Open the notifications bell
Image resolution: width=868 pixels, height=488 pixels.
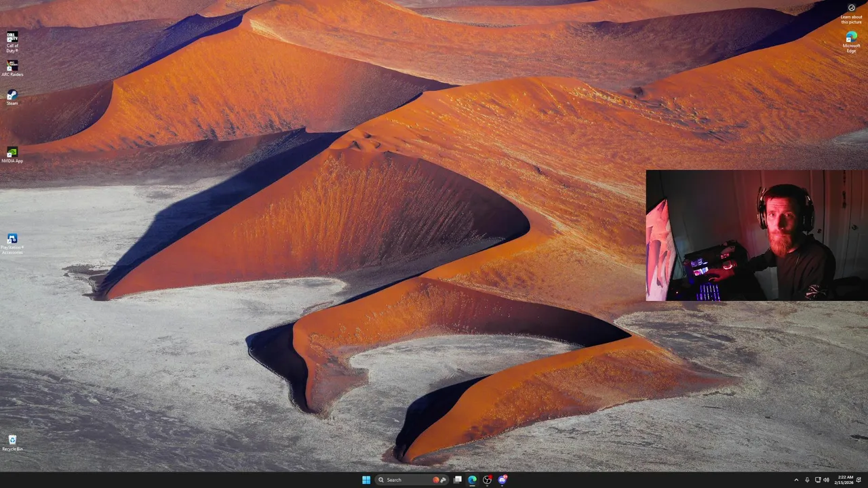(x=859, y=480)
